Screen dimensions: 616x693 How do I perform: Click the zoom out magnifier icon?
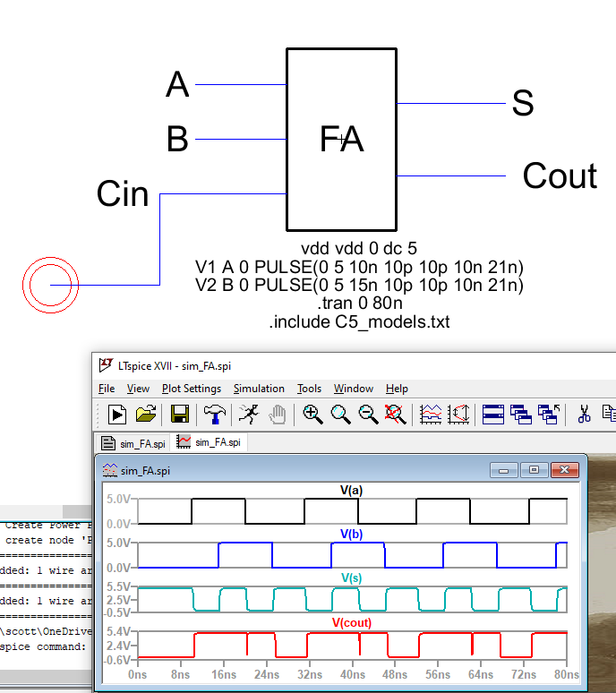368,414
